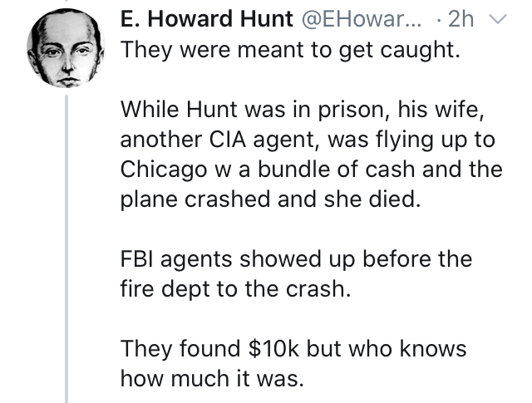Open the E. Howard Hunt display name
The width and height of the screenshot is (532, 403).
coord(207,18)
